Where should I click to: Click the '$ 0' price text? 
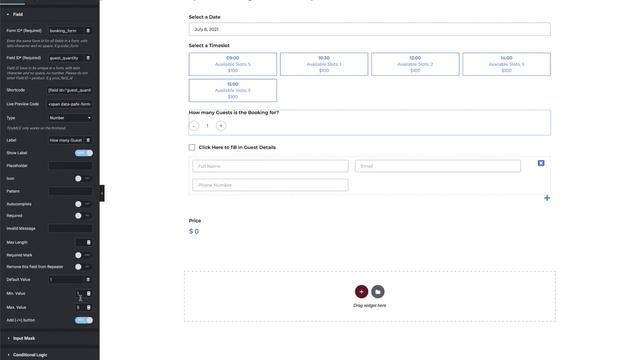tap(194, 231)
